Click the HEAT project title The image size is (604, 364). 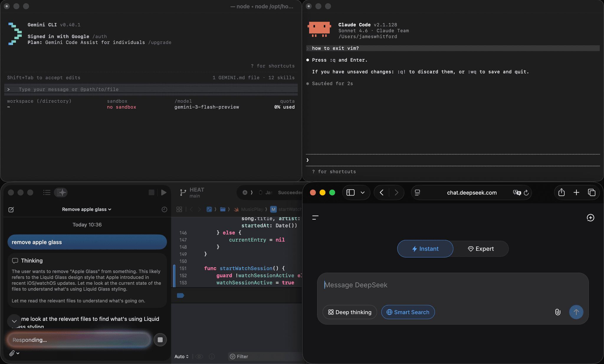[x=197, y=190]
